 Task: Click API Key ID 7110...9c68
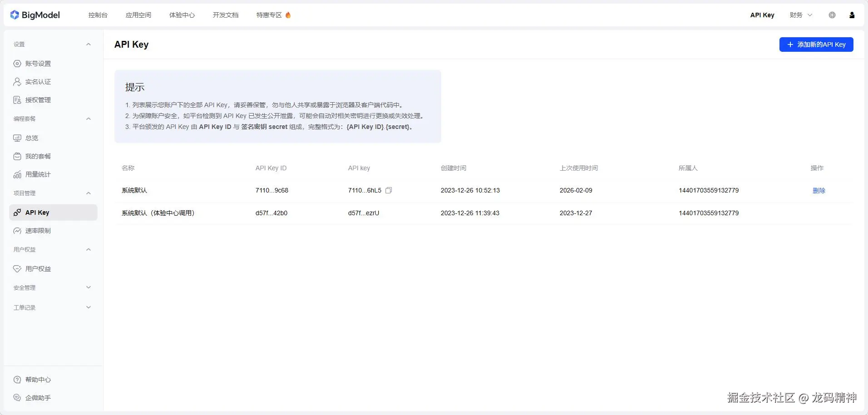click(272, 190)
